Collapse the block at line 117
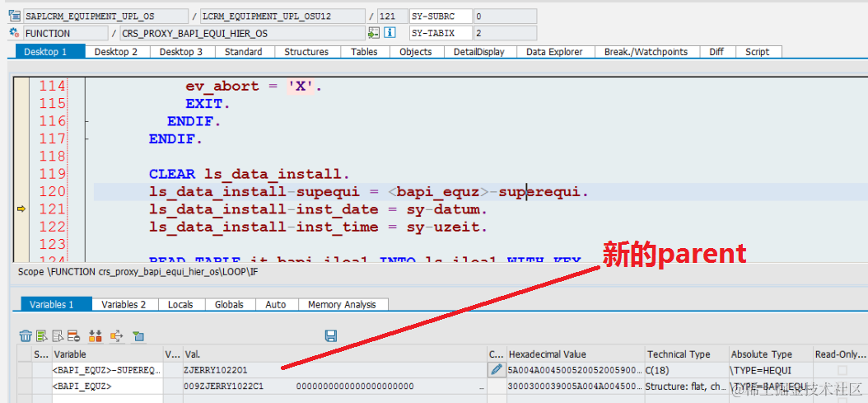 click(87, 139)
